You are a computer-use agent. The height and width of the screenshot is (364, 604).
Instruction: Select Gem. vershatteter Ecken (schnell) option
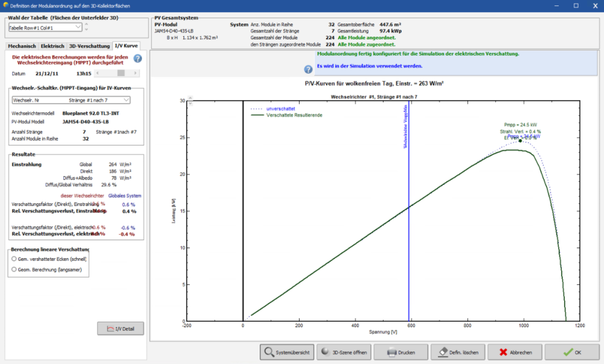[x=14, y=258]
